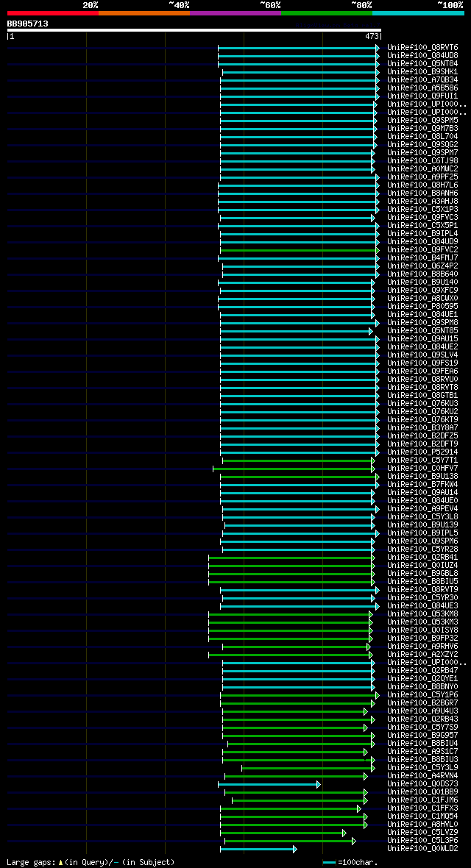Screen dimensions: 471x868
Task: Click the UniRef100_Q8GTB1 label
Action: (x=422, y=396)
